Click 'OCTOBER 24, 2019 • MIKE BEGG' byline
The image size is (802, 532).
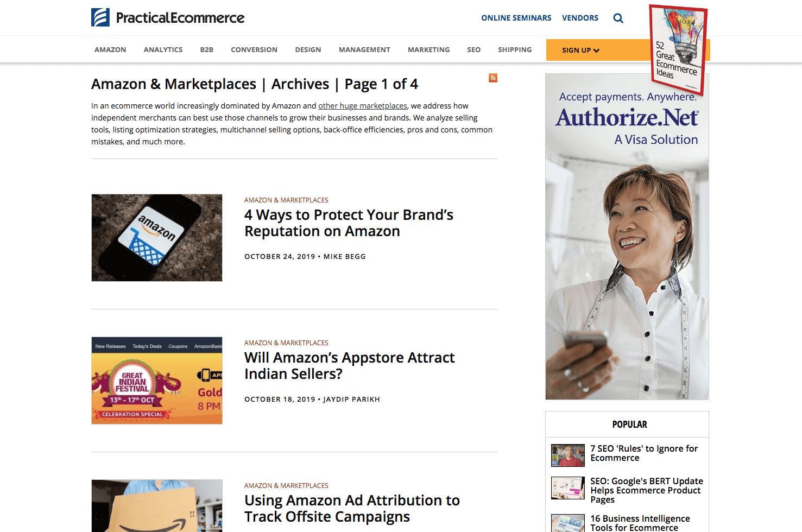305,257
